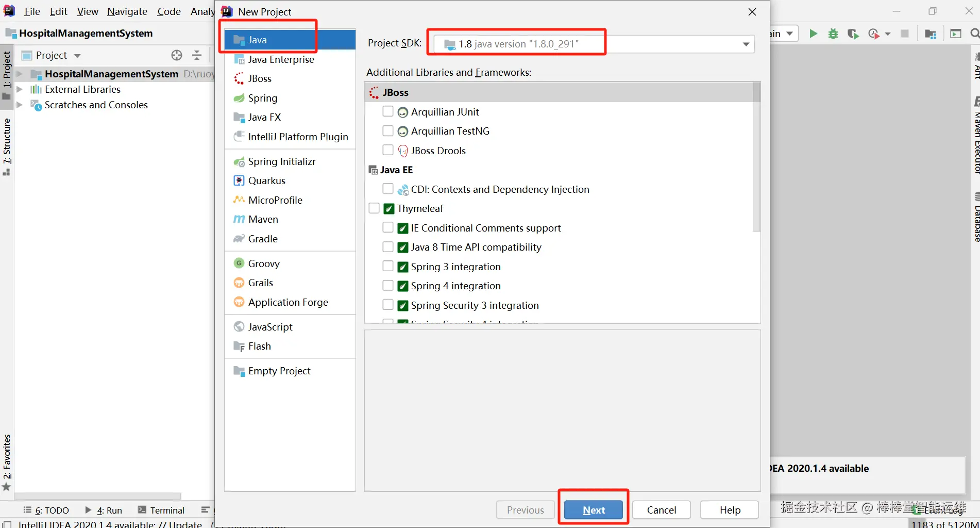Image resolution: width=980 pixels, height=528 pixels.
Task: Run with coverage shield icon
Action: (853, 34)
